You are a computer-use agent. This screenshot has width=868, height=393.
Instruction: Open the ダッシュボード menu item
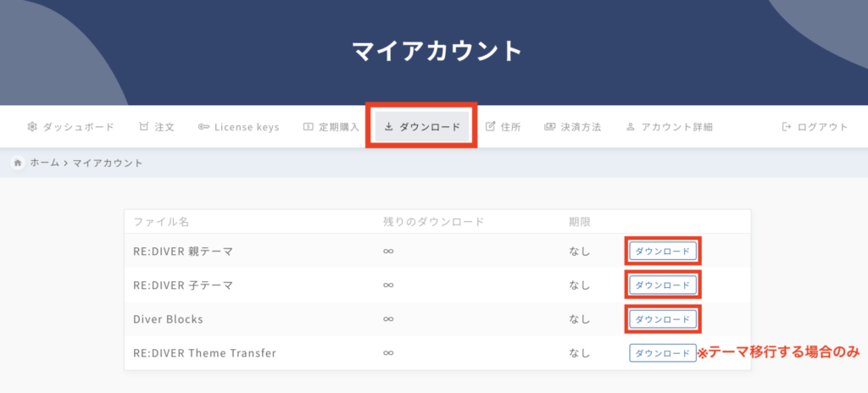point(70,127)
